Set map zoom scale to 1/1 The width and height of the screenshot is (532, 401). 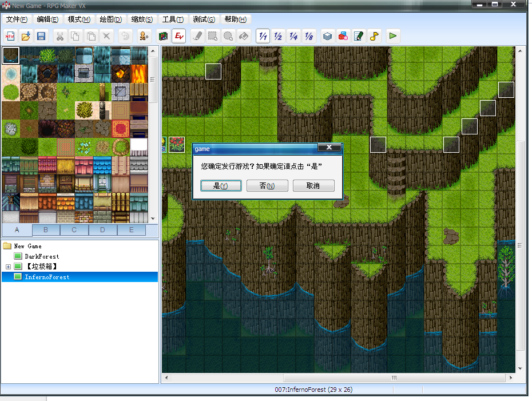[263, 36]
